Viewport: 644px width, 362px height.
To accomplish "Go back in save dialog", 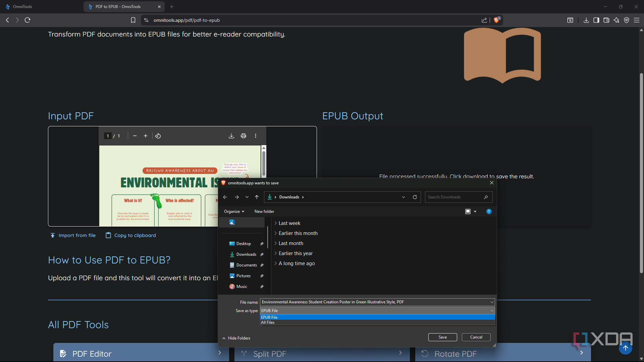I will point(225,197).
